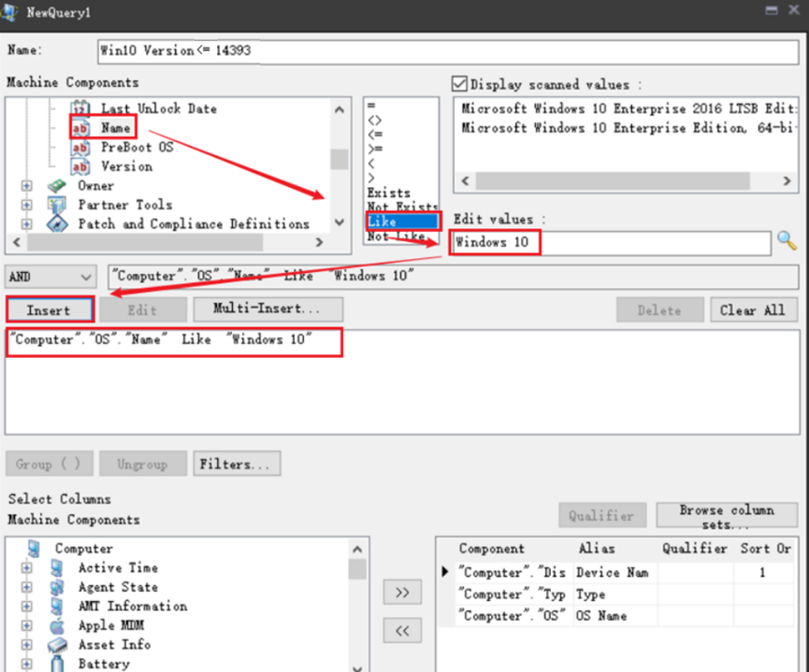Click the Patch and Compliance Definitions icon
The width and height of the screenshot is (809, 672).
pyautogui.click(x=58, y=224)
